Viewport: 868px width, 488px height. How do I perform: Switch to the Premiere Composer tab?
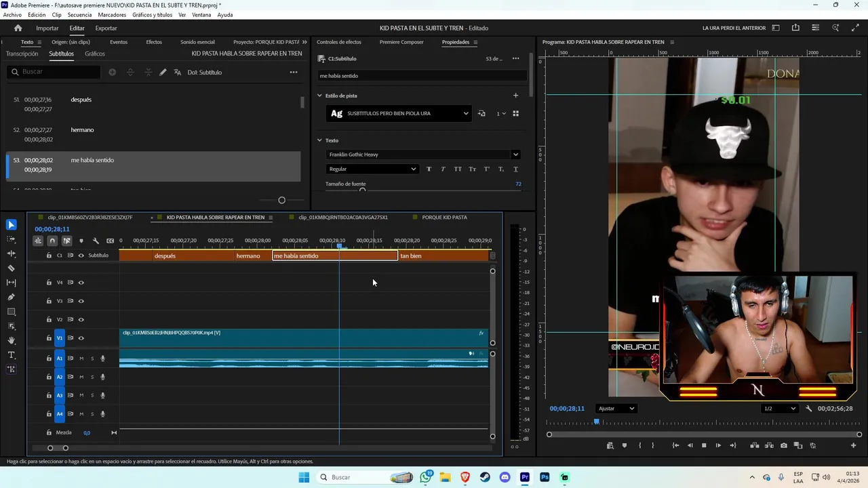(401, 42)
